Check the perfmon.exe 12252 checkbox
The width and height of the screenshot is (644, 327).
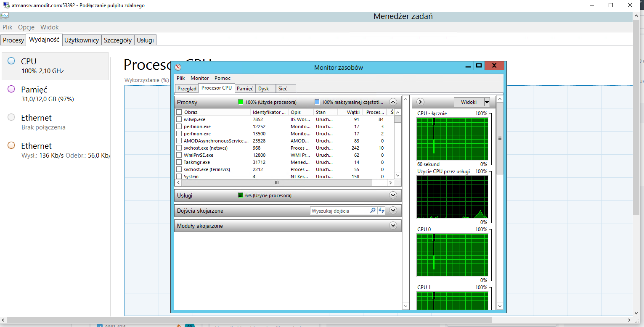tap(179, 127)
